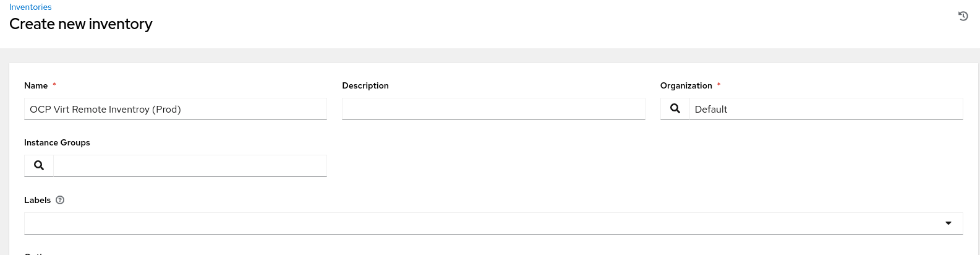Go back via the Inventories breadcrumb link
This screenshot has height=255, width=980.
tap(30, 7)
